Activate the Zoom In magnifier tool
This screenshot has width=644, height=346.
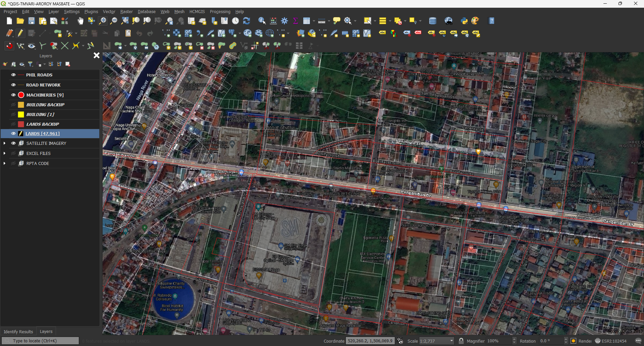(103, 21)
